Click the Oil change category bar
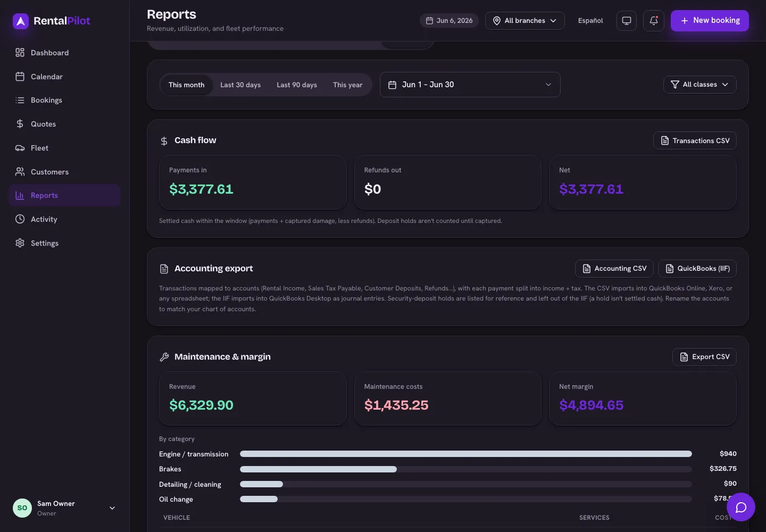This screenshot has width=766, height=532. 466,499
